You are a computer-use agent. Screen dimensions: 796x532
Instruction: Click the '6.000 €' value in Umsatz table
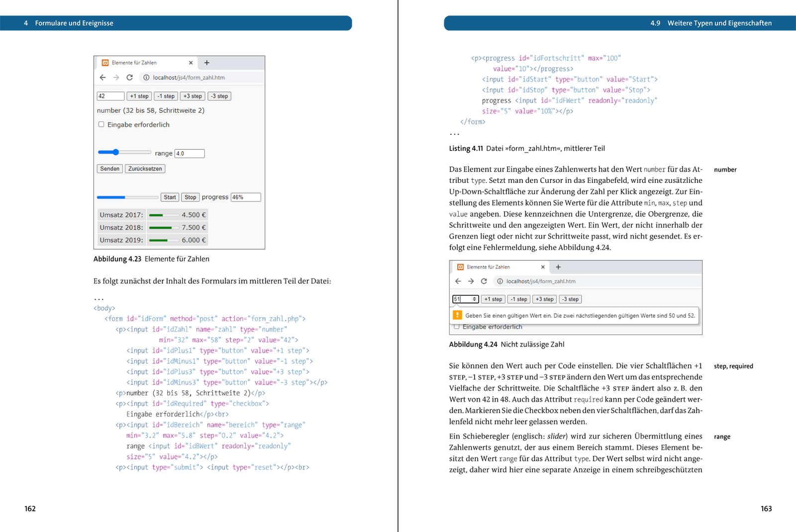194,240
